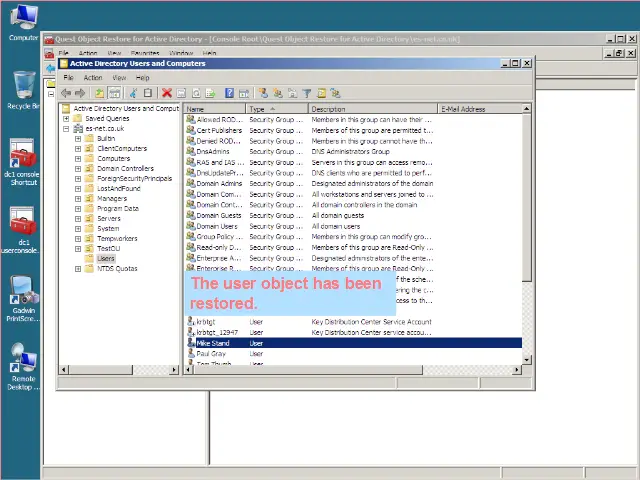640x480 pixels.
Task: Click the Refresh toolbar icon
Action: tap(196, 93)
